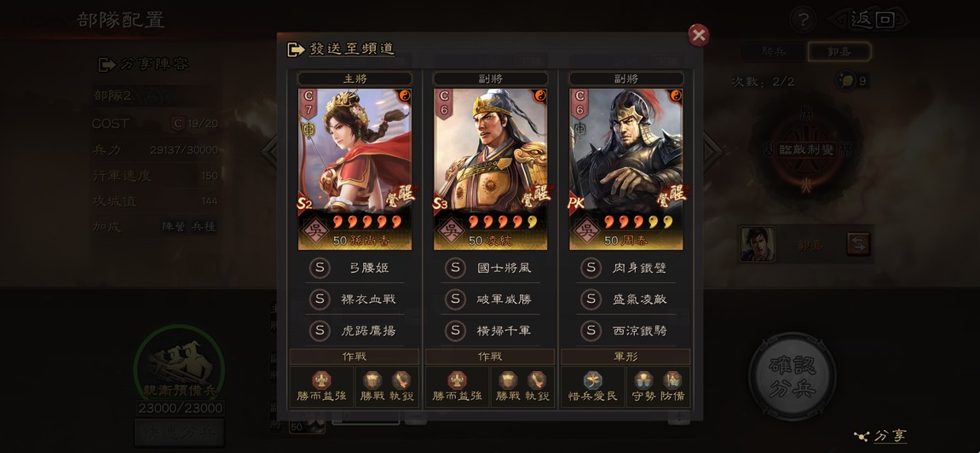Click 勝而益強 tactic icon in first column
This screenshot has width=980, height=453.
[321, 380]
